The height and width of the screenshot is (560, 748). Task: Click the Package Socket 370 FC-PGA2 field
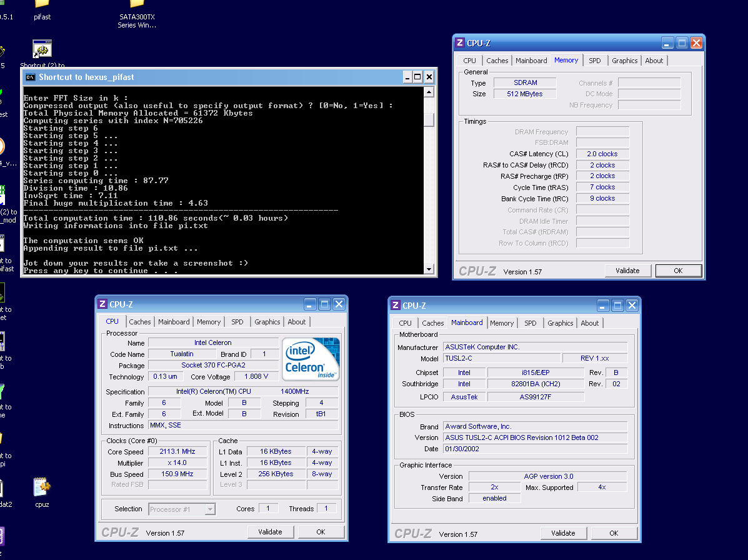tap(213, 365)
